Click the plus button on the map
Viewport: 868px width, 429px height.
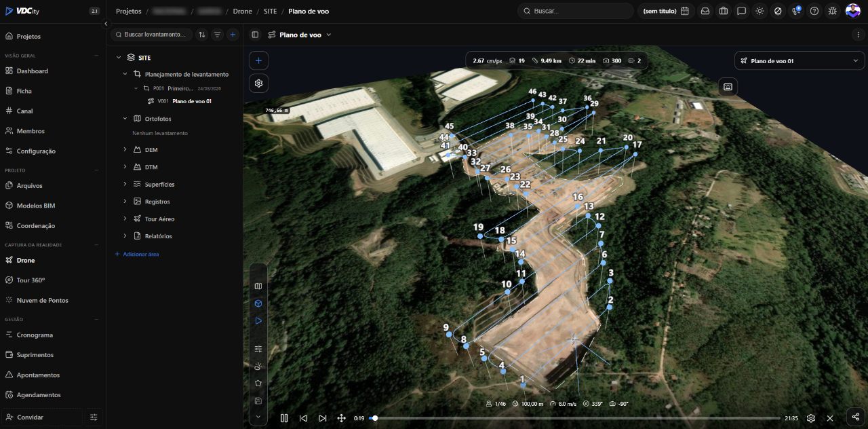258,60
